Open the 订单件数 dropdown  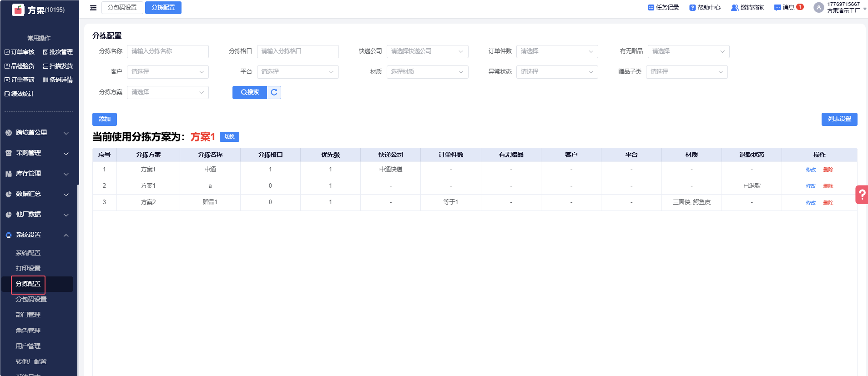(x=557, y=51)
